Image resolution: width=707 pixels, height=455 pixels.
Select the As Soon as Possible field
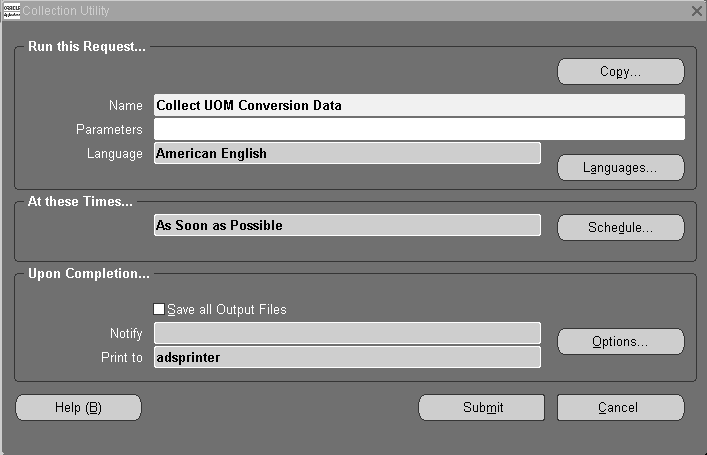[347, 225]
